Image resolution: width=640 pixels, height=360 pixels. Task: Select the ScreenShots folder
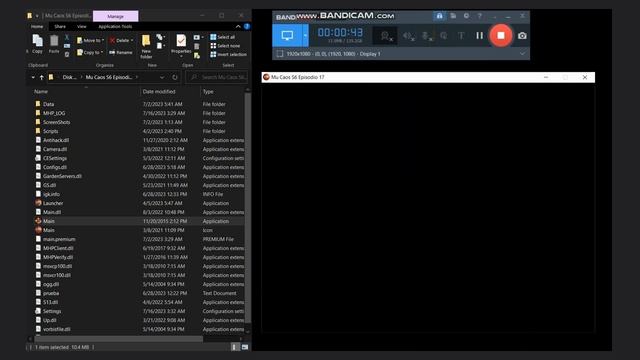click(x=139, y=122)
